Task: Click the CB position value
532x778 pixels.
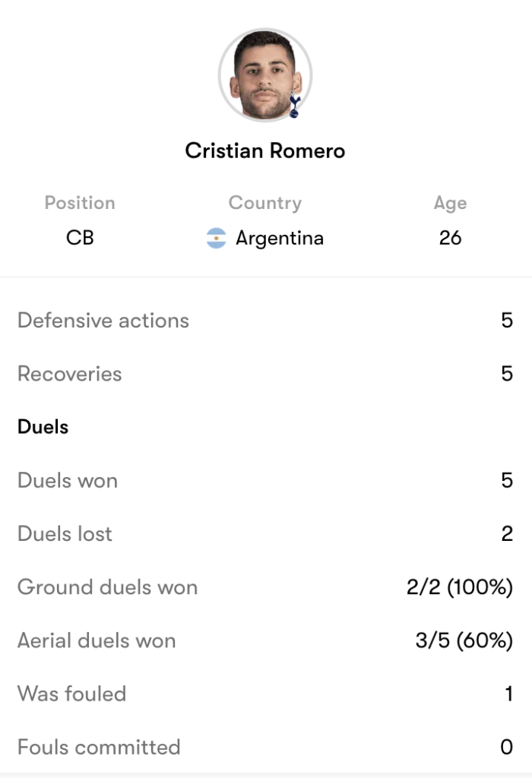Action: tap(80, 238)
